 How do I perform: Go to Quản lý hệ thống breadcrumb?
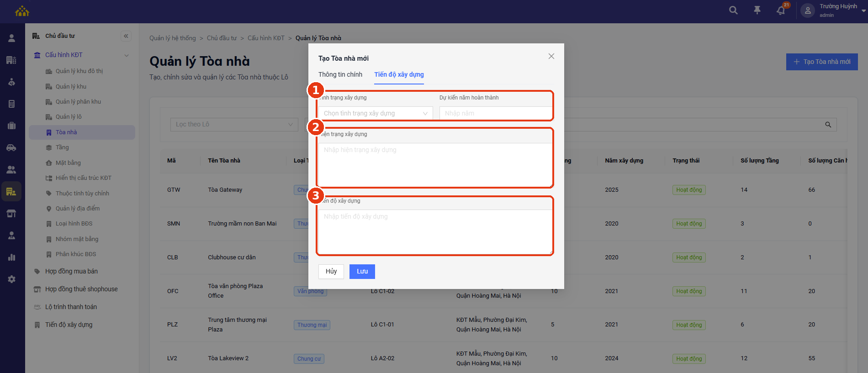click(173, 38)
